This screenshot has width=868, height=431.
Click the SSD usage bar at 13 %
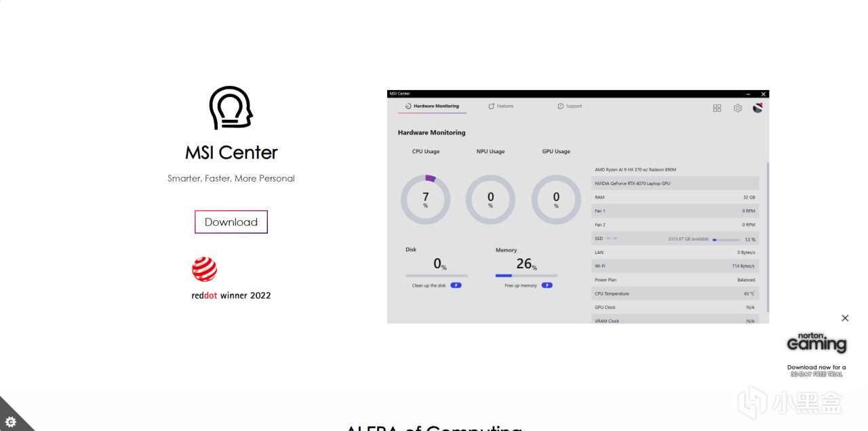[726, 239]
